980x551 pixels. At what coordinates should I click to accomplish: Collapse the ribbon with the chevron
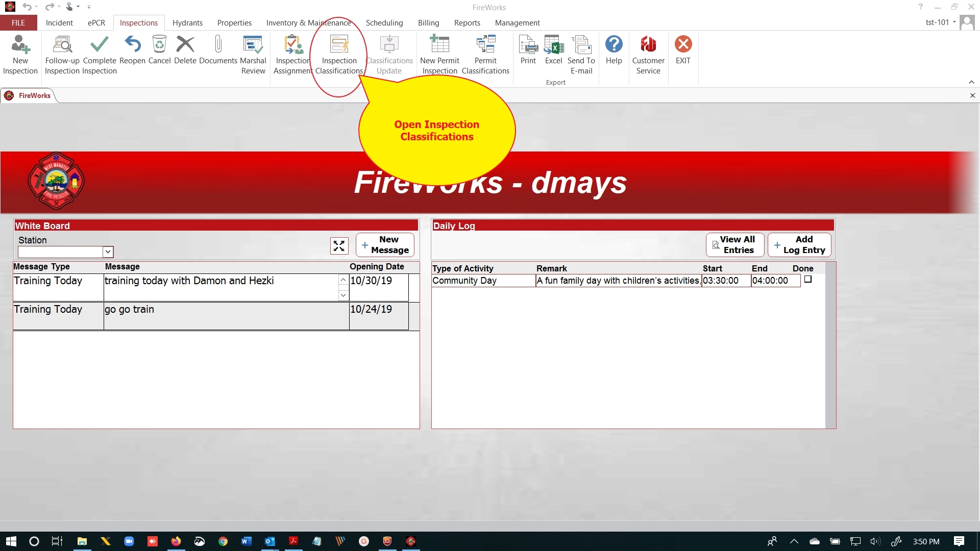(971, 82)
